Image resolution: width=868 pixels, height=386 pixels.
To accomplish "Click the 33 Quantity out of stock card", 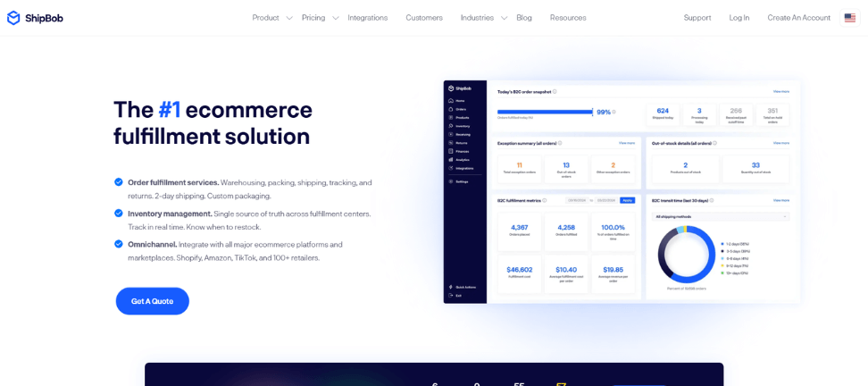I will (x=756, y=169).
